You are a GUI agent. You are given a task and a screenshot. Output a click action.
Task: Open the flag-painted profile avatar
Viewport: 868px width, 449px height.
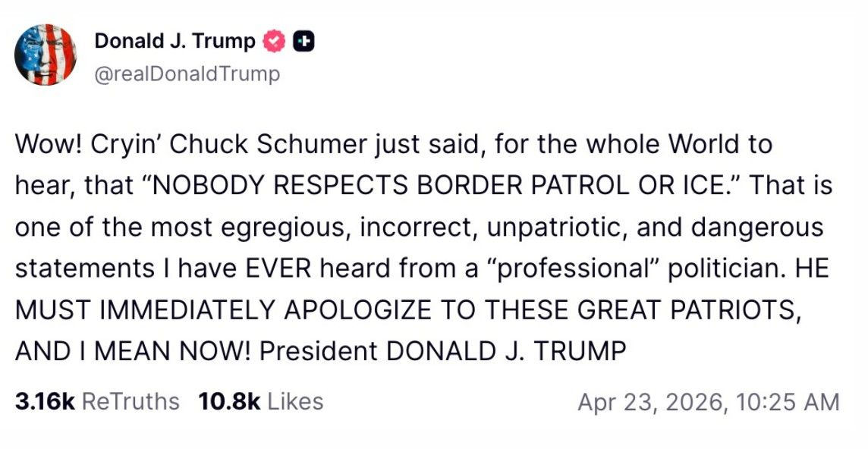[46, 54]
